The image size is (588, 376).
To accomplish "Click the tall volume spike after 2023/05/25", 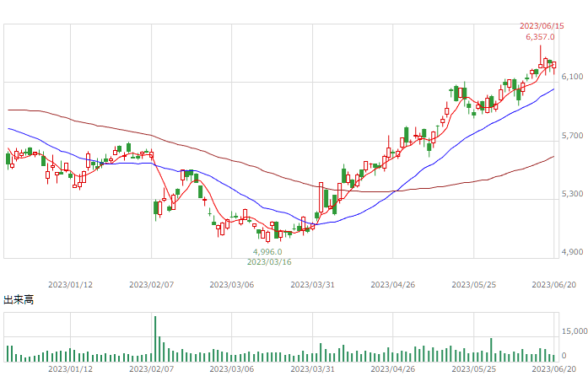I will coord(491,350).
